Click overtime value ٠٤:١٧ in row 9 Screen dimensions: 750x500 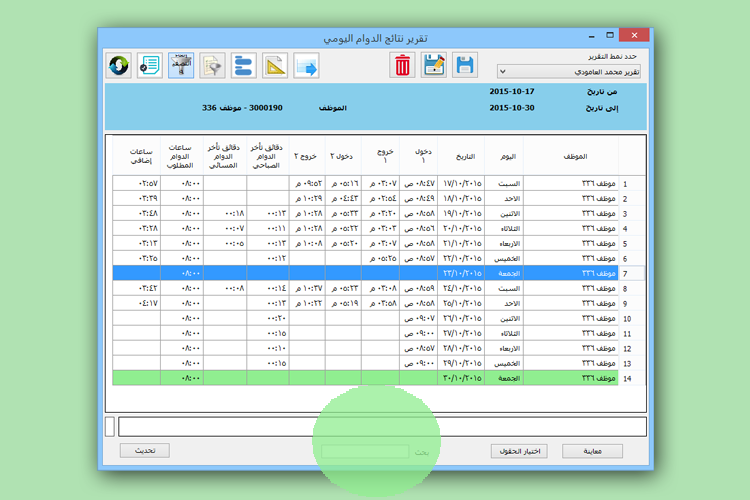tap(137, 303)
